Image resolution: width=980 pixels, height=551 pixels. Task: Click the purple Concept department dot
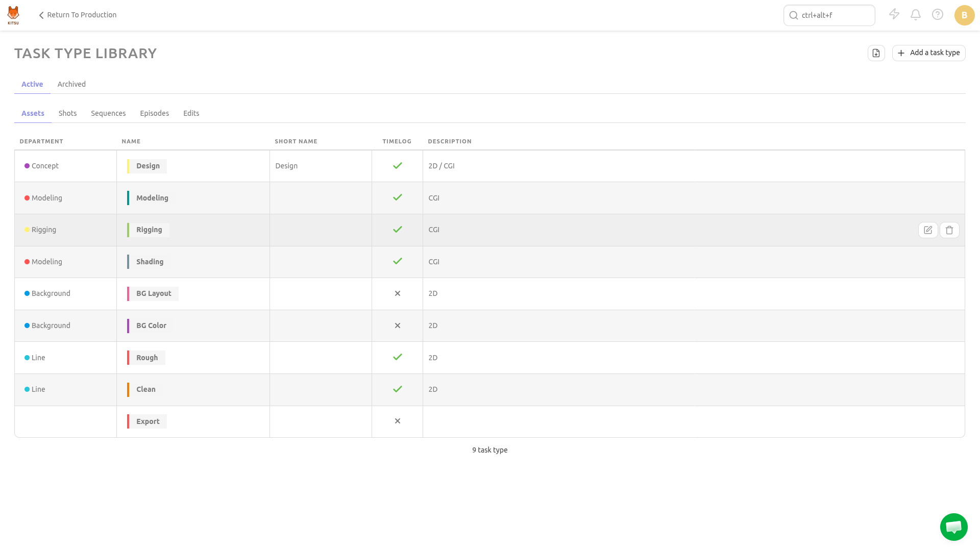(x=27, y=166)
